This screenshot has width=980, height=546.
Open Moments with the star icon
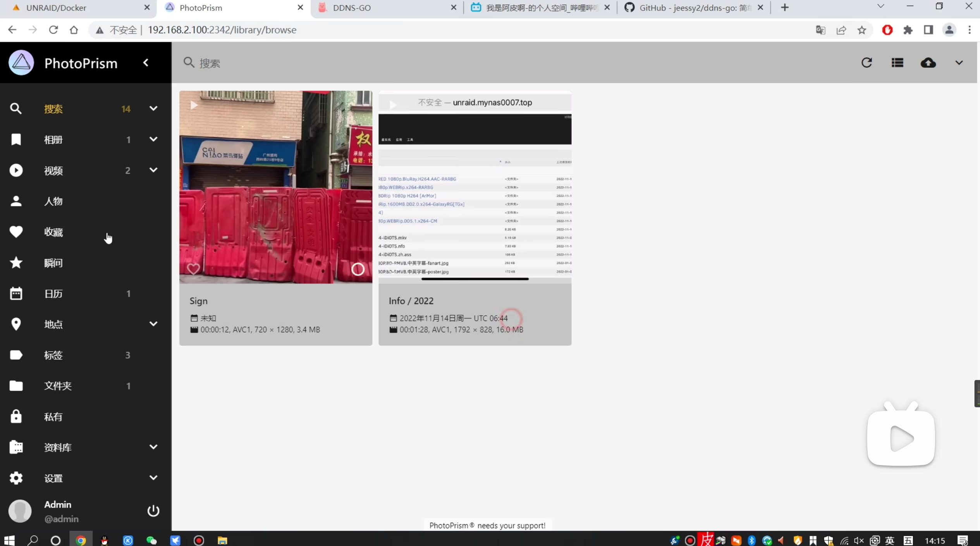click(x=16, y=263)
